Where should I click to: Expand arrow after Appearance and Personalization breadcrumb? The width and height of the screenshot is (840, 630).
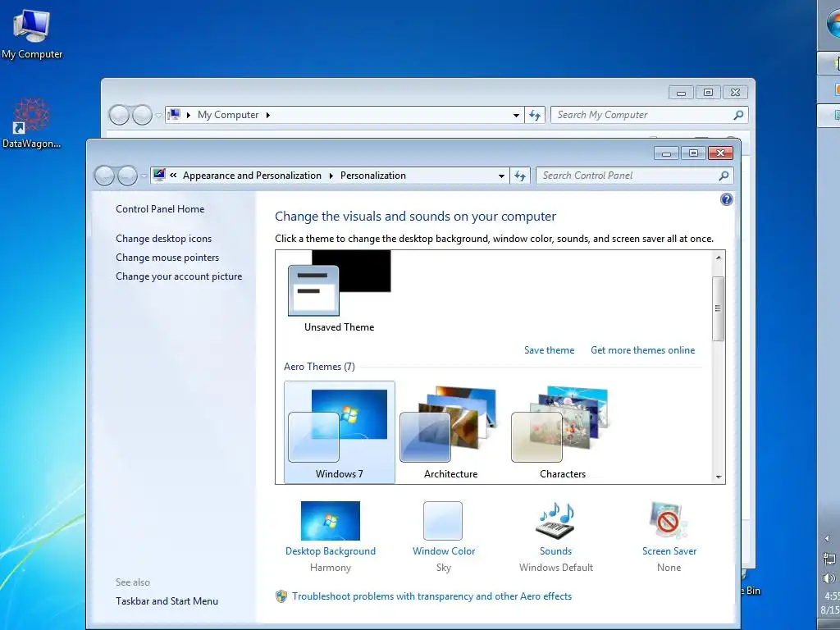[x=331, y=176]
